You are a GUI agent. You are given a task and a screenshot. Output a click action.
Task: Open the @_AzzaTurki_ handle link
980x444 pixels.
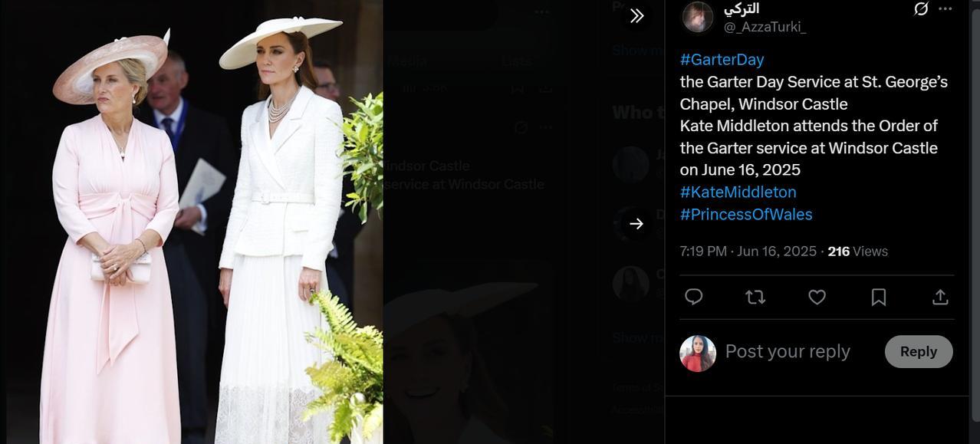[765, 28]
